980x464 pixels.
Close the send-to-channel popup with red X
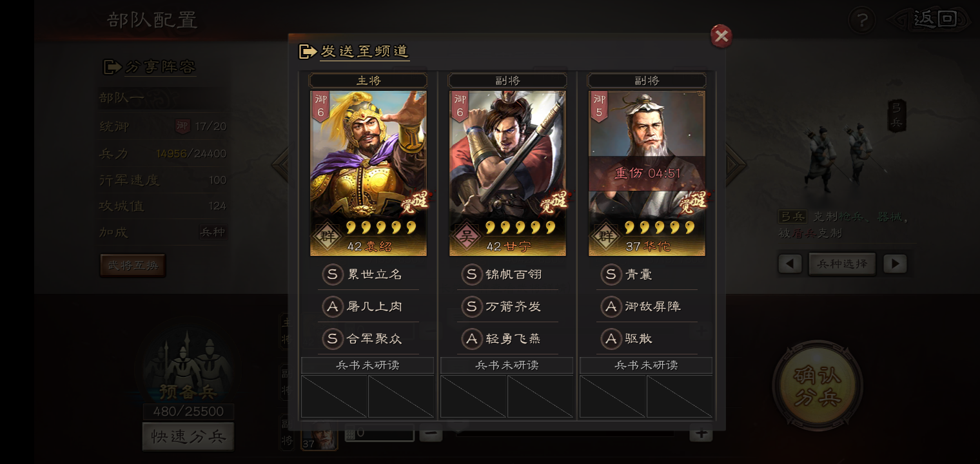pos(721,36)
